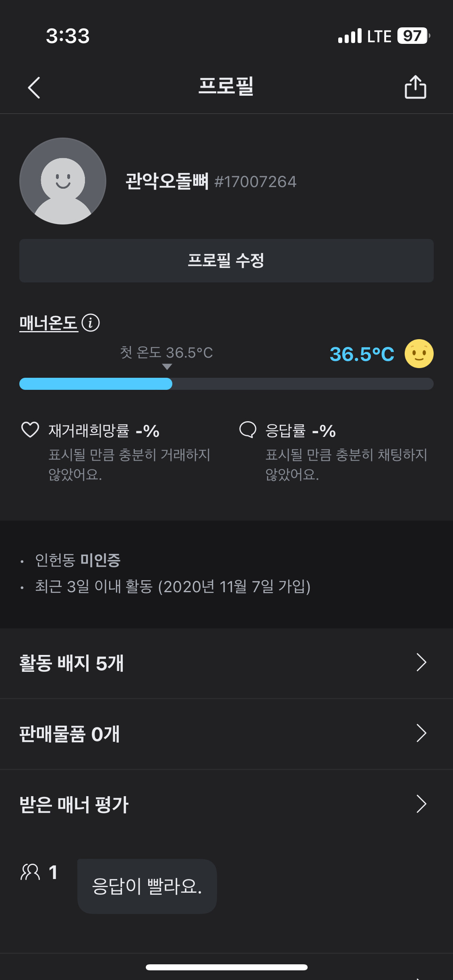Tap the 응답이 빨라요 review chip
The height and width of the screenshot is (980, 453).
147,886
